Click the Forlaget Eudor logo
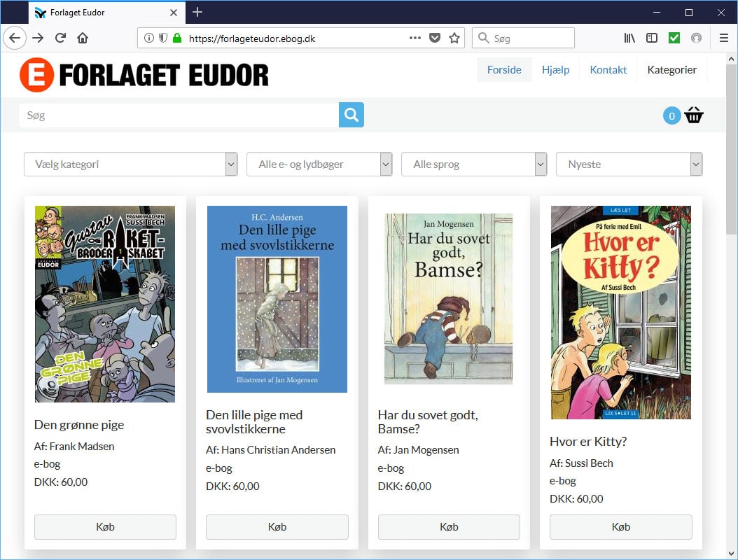The image size is (738, 560). 144,75
